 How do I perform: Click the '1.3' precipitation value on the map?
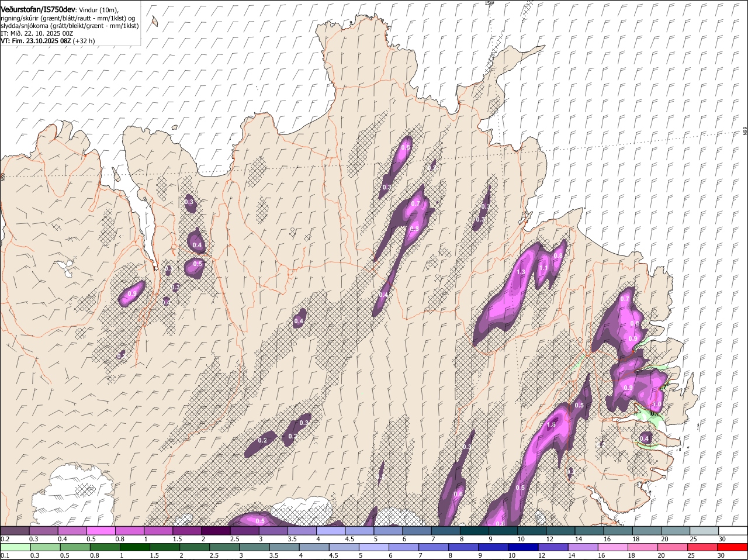[x=521, y=272]
